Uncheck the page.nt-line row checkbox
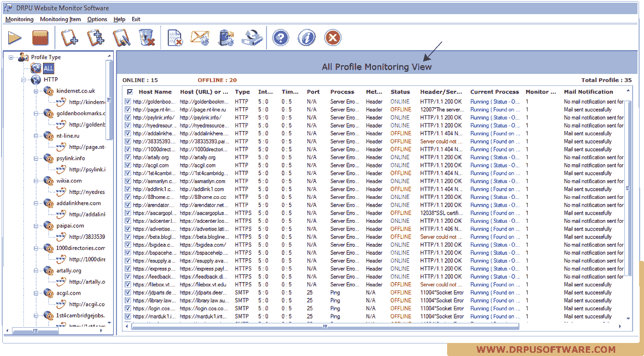 128,110
